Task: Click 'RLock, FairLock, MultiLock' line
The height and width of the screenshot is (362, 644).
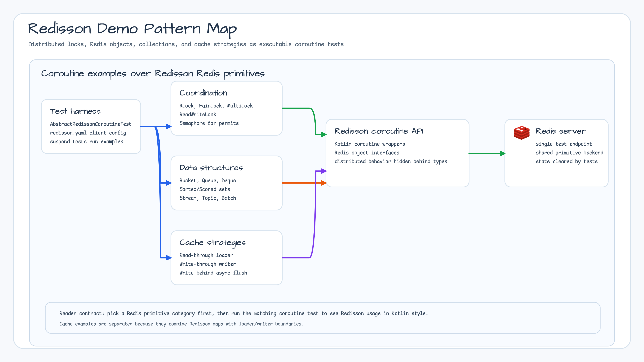Action: (x=216, y=106)
